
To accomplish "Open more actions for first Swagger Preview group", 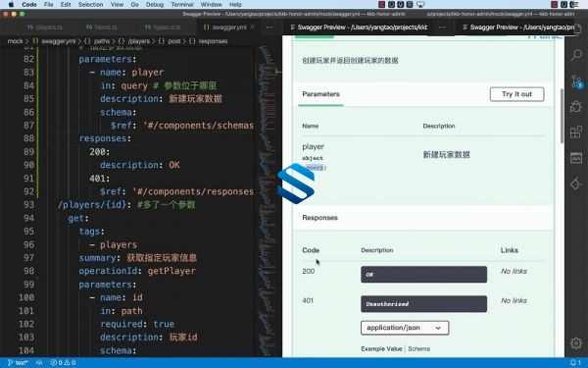I will coord(442,27).
